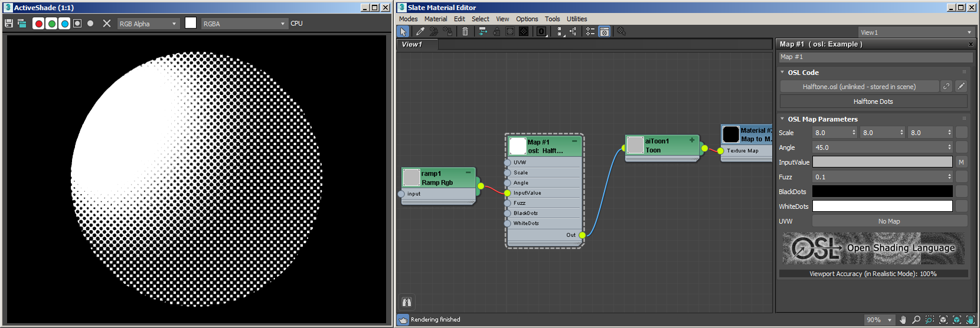Save the ActiveShade render image

tap(9, 24)
